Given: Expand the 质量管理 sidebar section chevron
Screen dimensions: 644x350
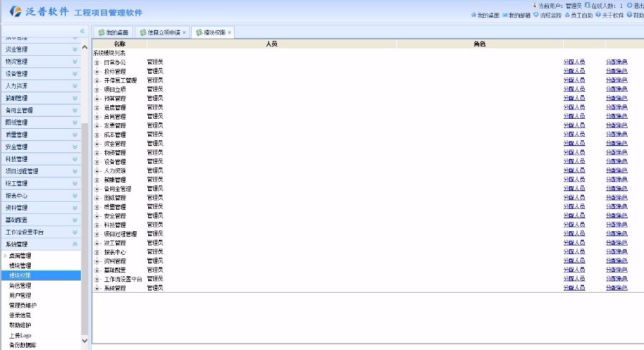Looking at the screenshot, I should [x=74, y=135].
